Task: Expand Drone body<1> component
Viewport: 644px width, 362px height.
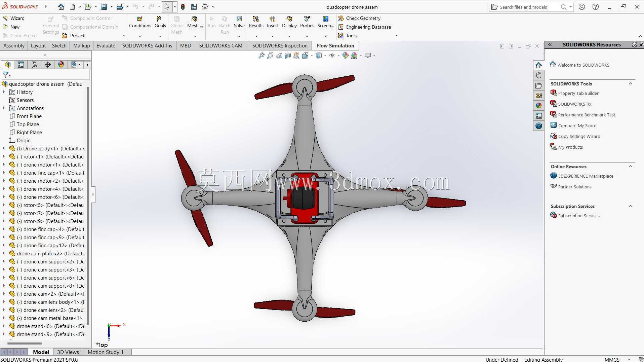Action: pyautogui.click(x=4, y=148)
